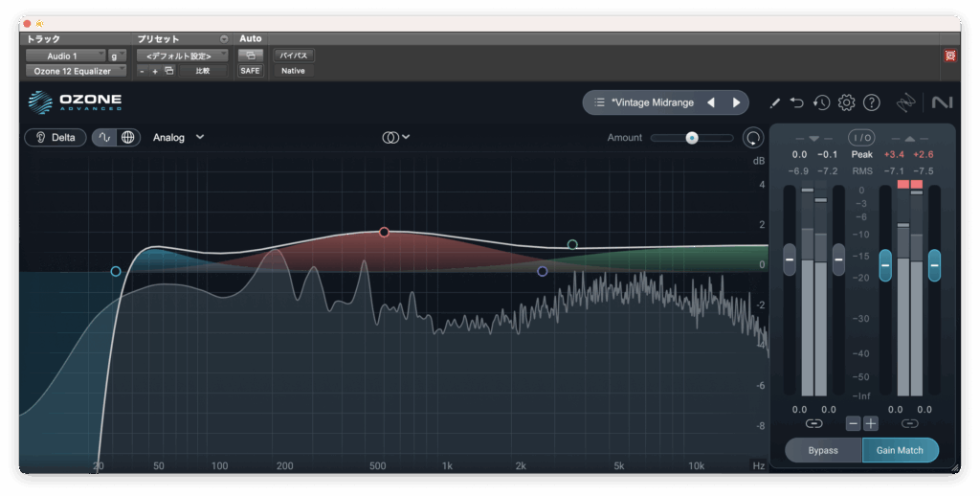Open the Audio 1 track selector

pos(66,56)
